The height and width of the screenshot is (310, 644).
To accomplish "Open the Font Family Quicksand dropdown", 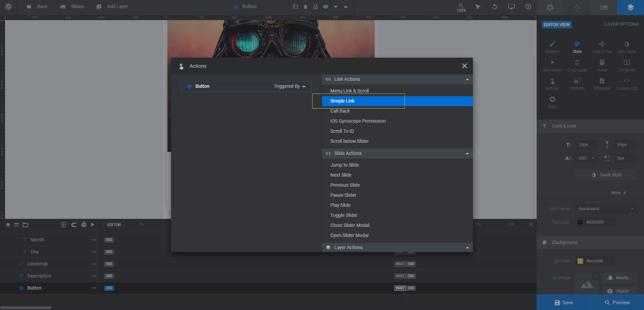I will [x=606, y=209].
